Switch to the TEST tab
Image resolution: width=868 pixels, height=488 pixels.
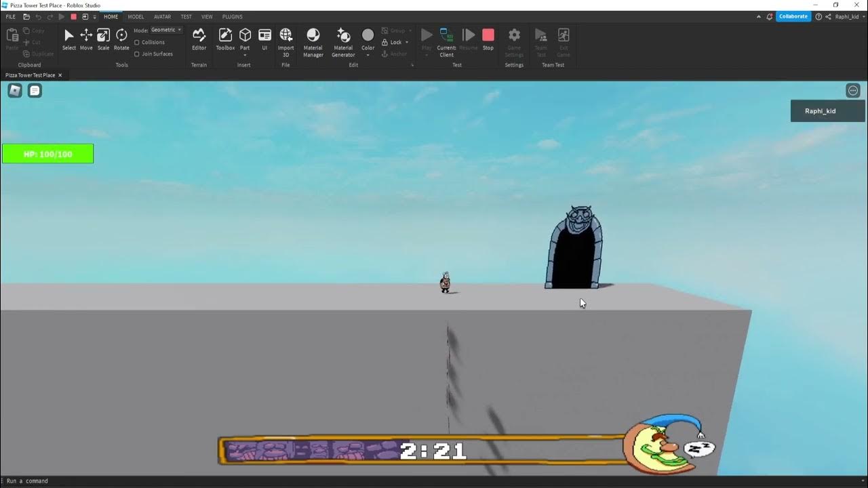[186, 16]
